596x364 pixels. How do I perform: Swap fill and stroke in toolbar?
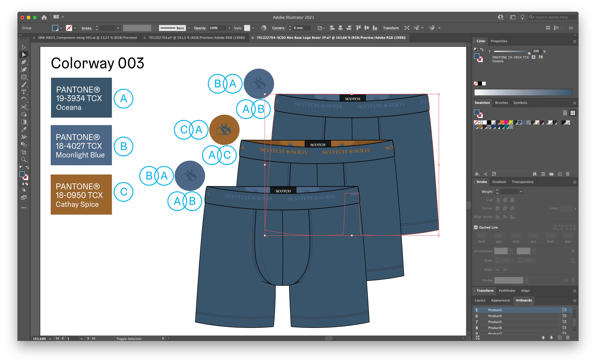(x=27, y=167)
